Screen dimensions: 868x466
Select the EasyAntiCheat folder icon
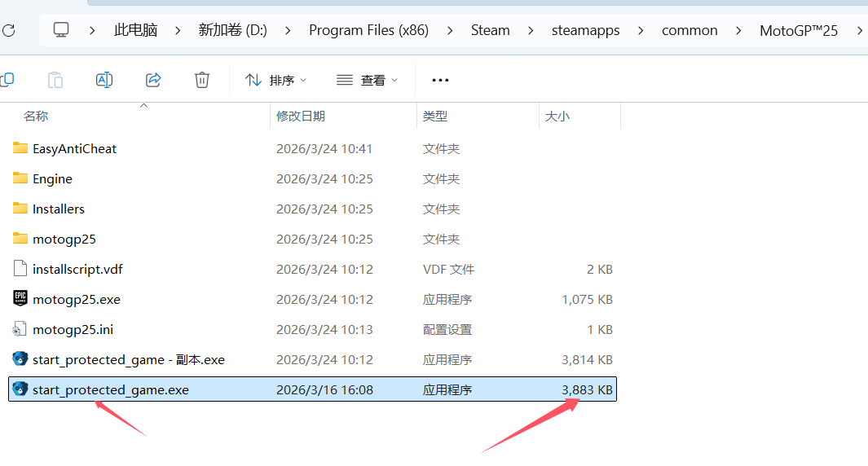pos(20,148)
